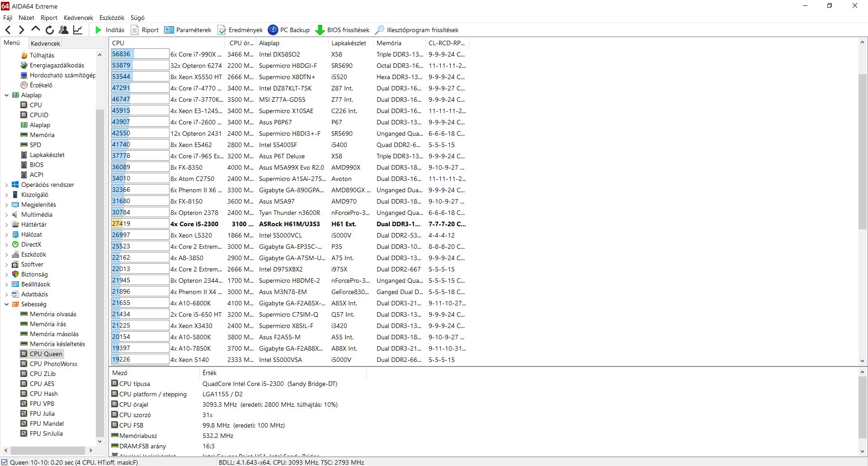Select the FPU VP8 benchmark
868x466 pixels.
point(37,404)
